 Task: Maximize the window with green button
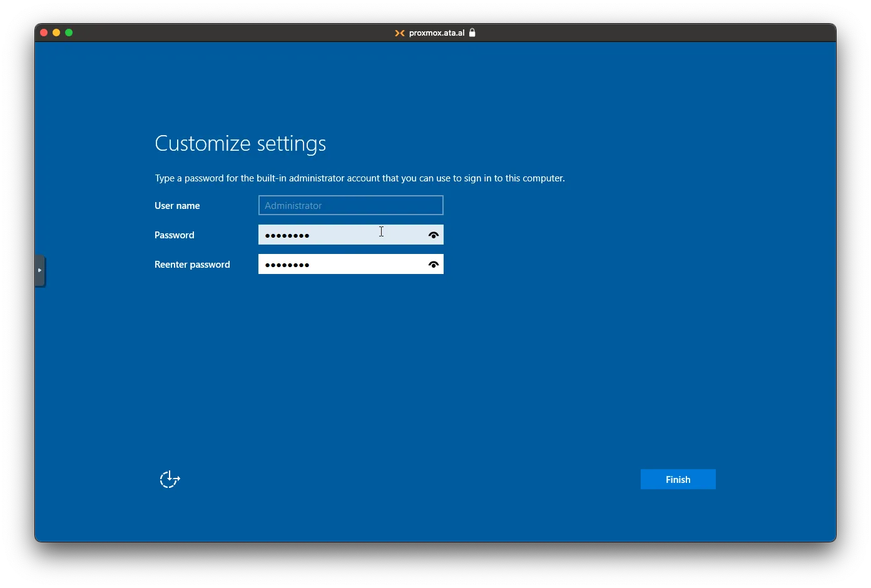69,33
